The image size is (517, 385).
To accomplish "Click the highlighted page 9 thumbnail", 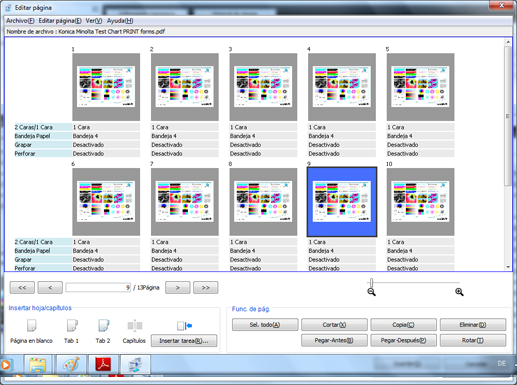I will click(x=342, y=202).
